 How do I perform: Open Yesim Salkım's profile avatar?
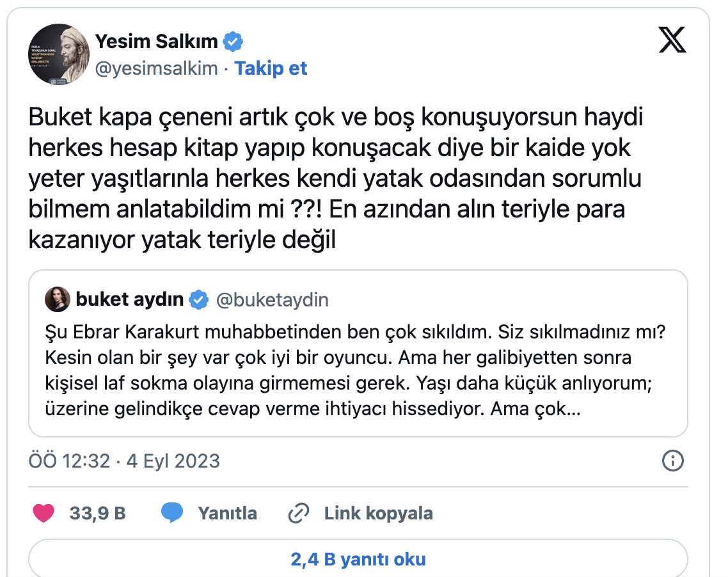58,54
